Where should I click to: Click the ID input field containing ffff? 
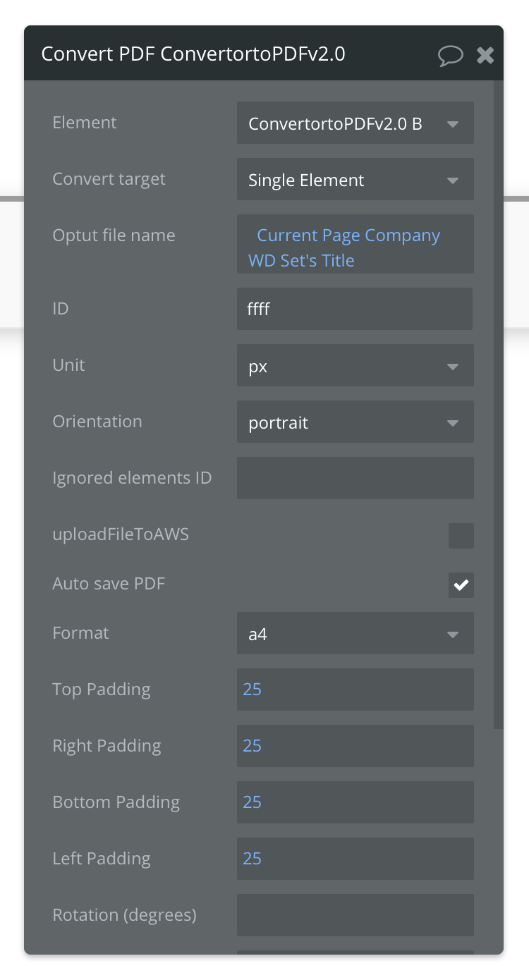click(x=355, y=309)
